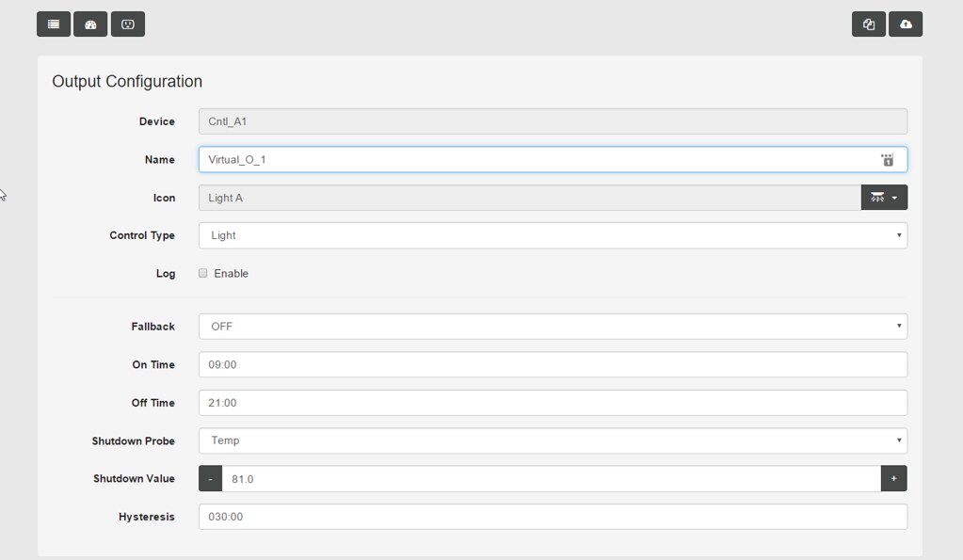Open the Shutdown Probe dropdown
This screenshot has height=560, width=963.
pos(553,440)
